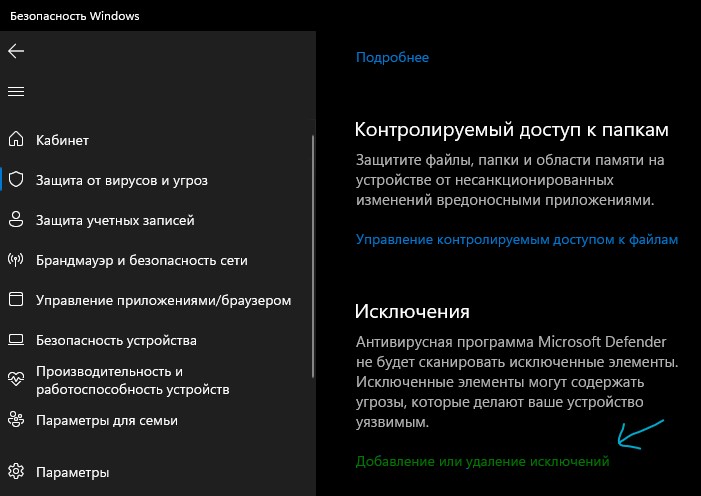Select Защита от вирусов и угроз
701x496 pixels.
pos(122,181)
